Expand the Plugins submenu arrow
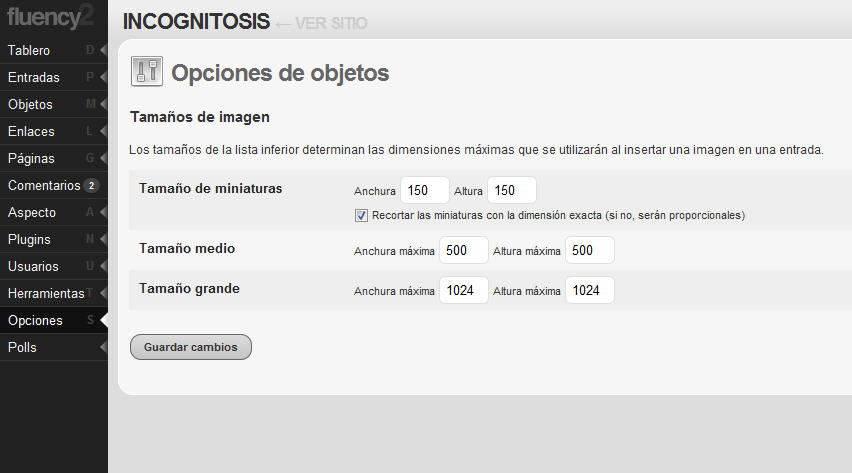 103,239
